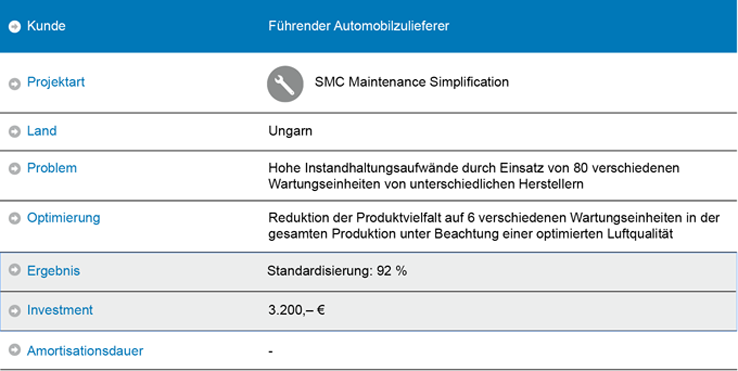Click the arrow icon beside Land
Image resolution: width=738 pixels, height=371 pixels.
tap(15, 132)
